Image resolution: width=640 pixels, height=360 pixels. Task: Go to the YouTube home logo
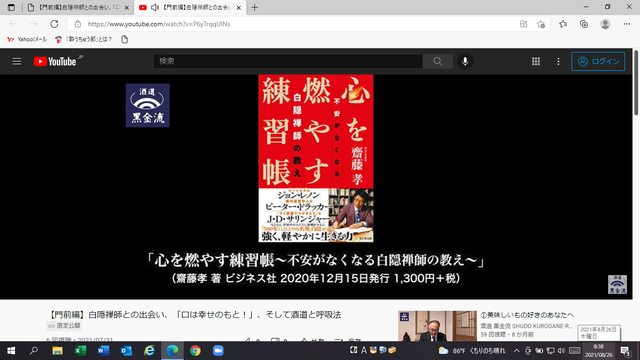(55, 62)
